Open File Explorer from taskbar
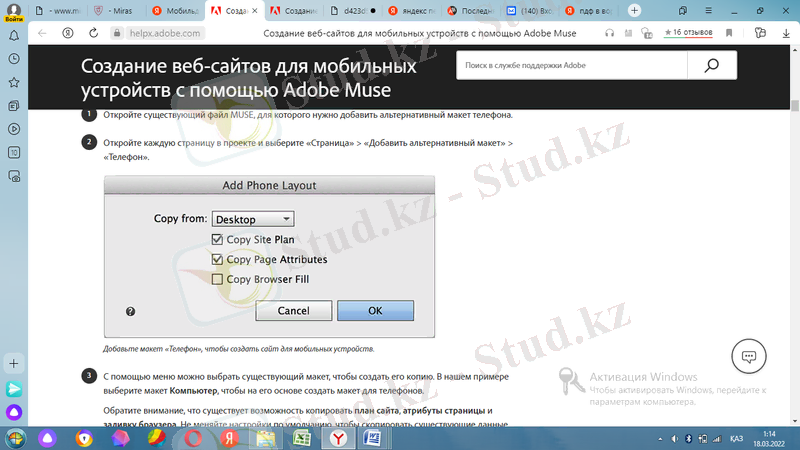Screen dimensions: 800x450 265,438
